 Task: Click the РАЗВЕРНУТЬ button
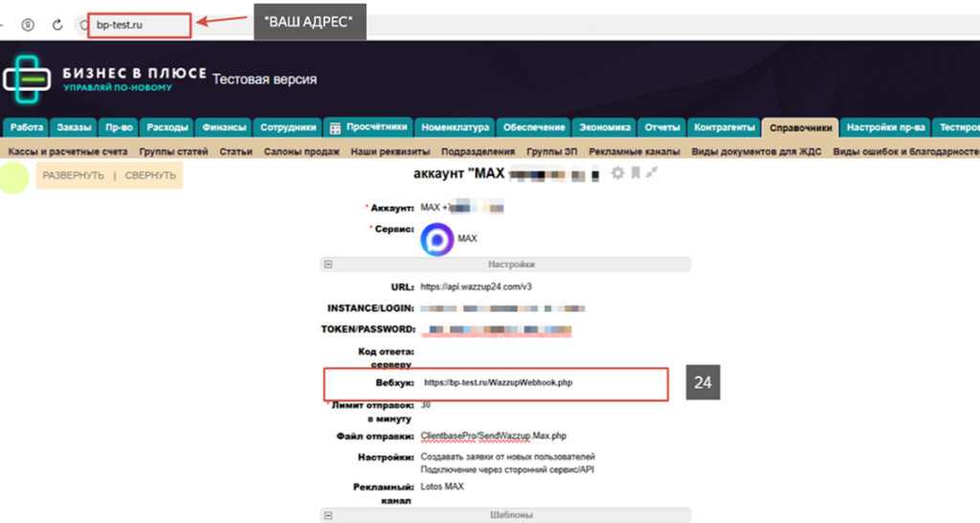[73, 175]
